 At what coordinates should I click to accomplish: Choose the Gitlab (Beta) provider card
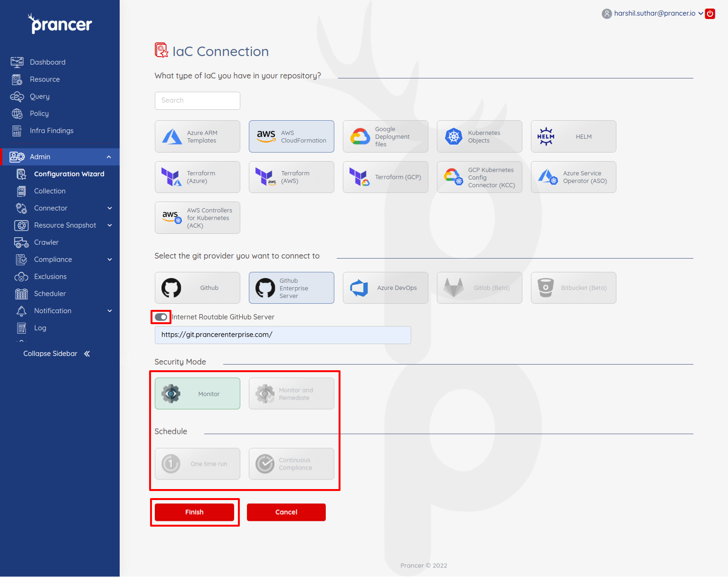[x=480, y=288]
